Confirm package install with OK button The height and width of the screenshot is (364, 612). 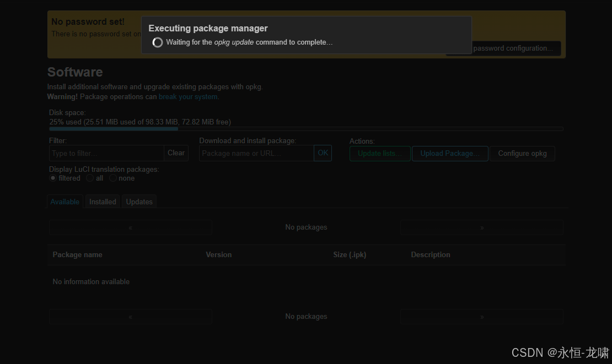323,153
